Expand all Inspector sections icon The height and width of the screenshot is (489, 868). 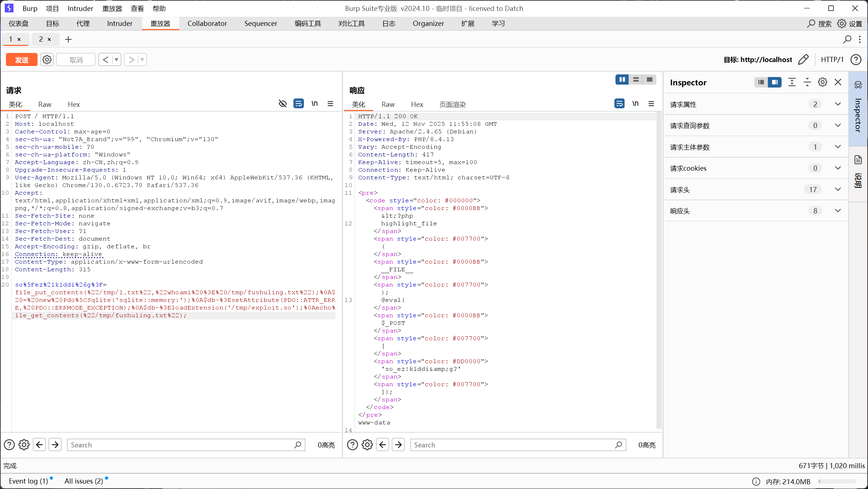click(x=792, y=82)
